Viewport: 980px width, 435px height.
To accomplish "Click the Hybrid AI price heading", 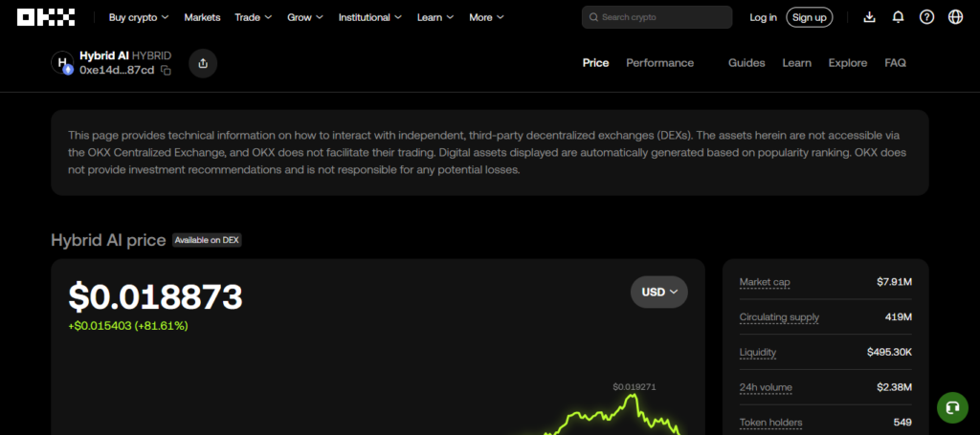I will pos(108,240).
